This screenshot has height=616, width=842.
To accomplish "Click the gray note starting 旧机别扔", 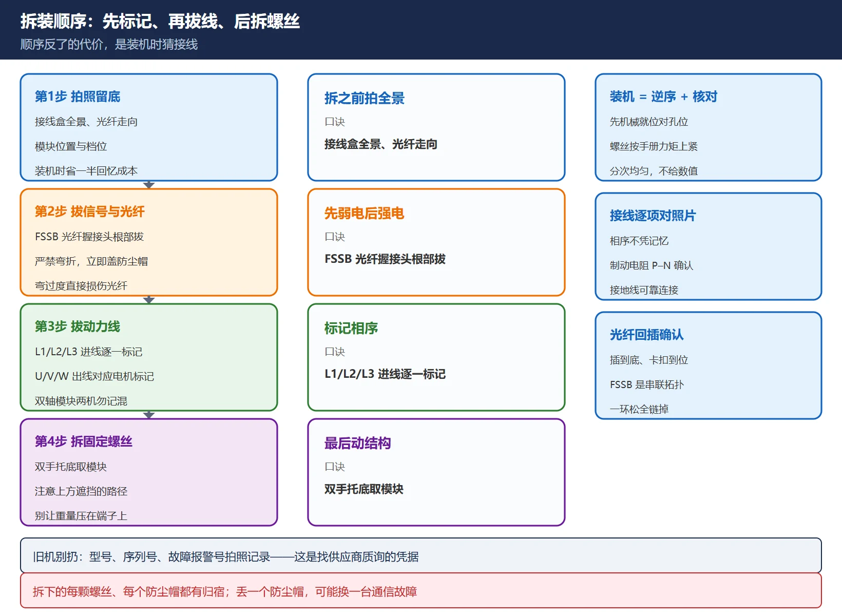I will [x=421, y=555].
